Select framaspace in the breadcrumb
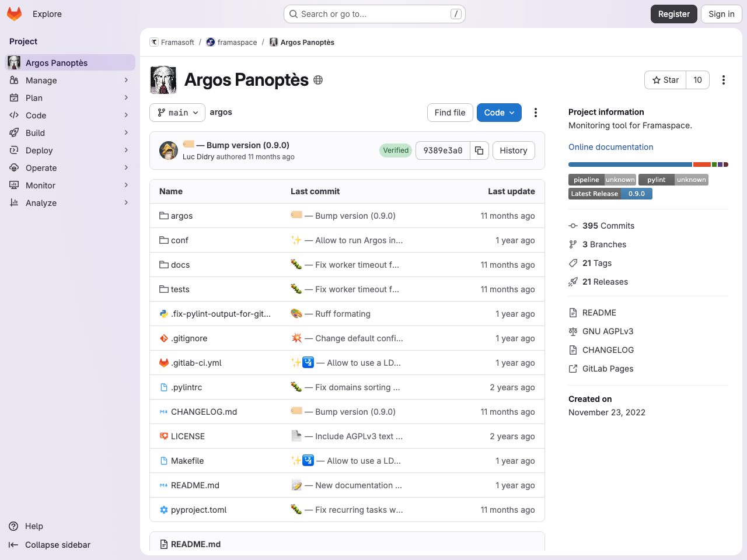Image resolution: width=747 pixels, height=560 pixels. click(236, 42)
